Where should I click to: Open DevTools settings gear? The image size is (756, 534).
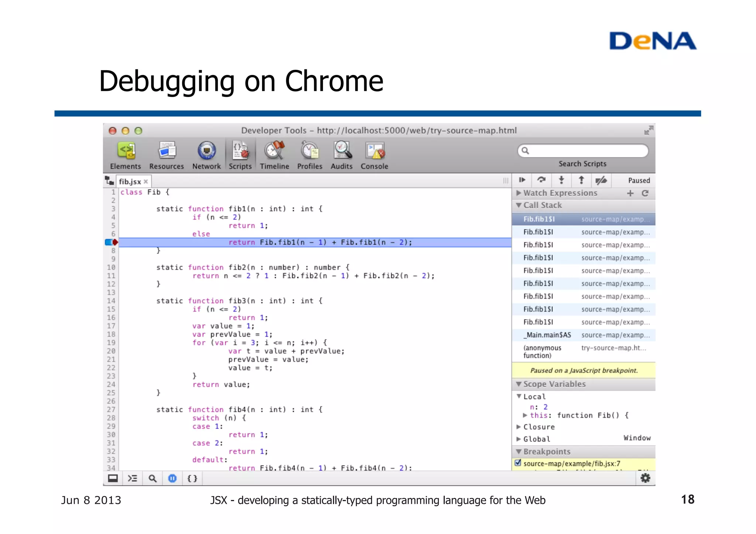pos(645,478)
